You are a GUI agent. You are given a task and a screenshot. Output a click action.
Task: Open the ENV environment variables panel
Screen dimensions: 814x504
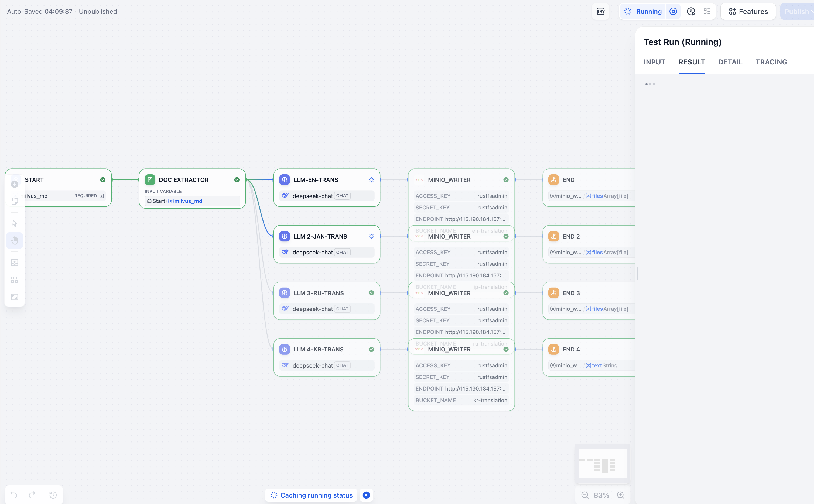coord(601,11)
